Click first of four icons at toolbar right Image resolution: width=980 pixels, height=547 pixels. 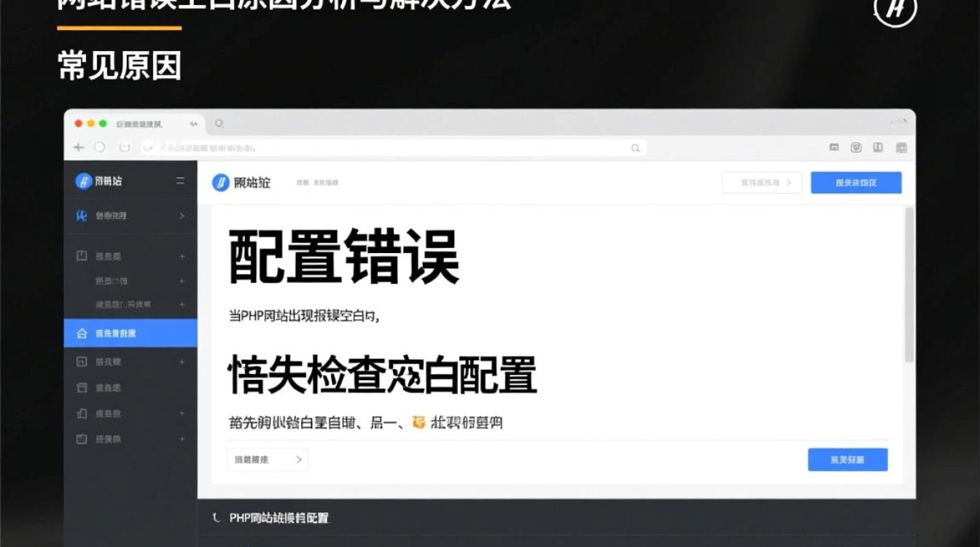click(834, 147)
